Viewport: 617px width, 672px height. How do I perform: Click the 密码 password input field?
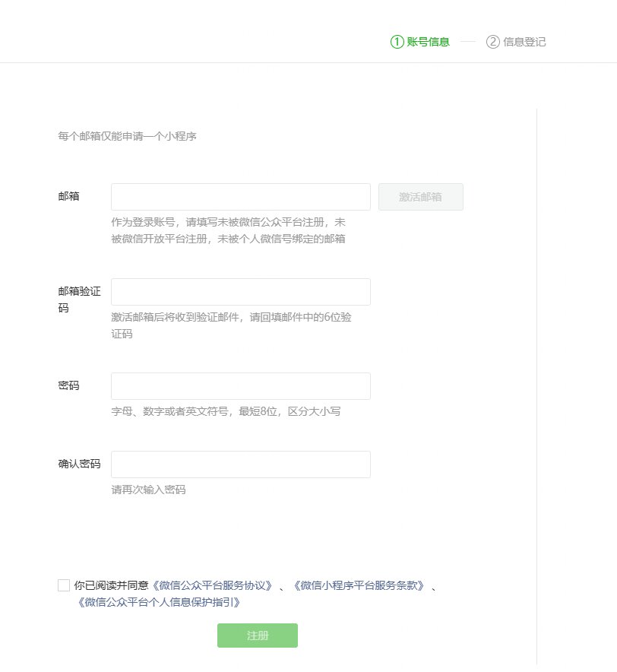tap(241, 386)
